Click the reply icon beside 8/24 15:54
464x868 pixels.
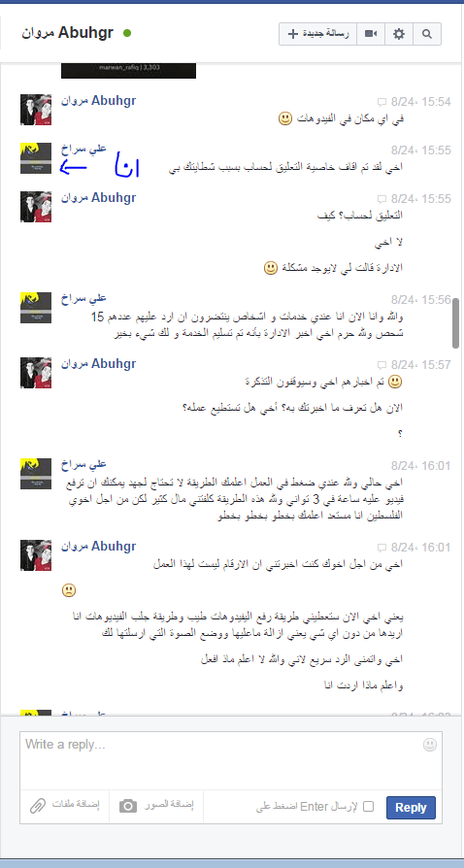click(x=381, y=102)
